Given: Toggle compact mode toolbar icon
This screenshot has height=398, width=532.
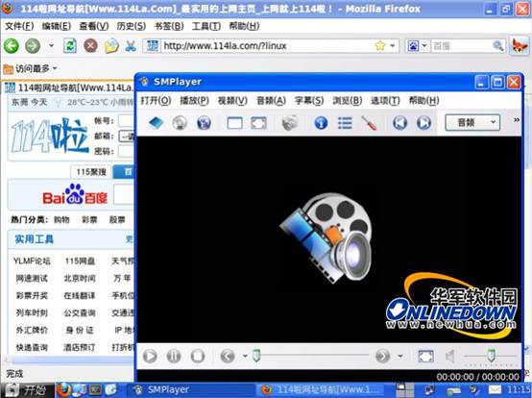Looking at the screenshot, I should click(234, 123).
